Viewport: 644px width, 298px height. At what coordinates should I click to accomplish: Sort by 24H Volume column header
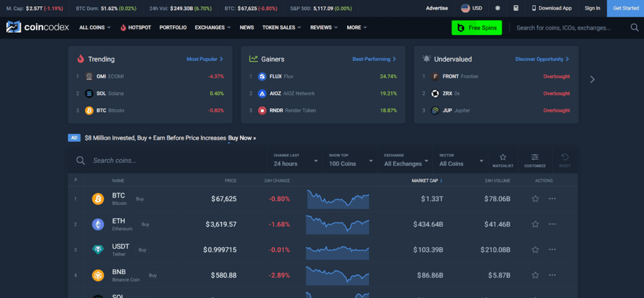(497, 180)
